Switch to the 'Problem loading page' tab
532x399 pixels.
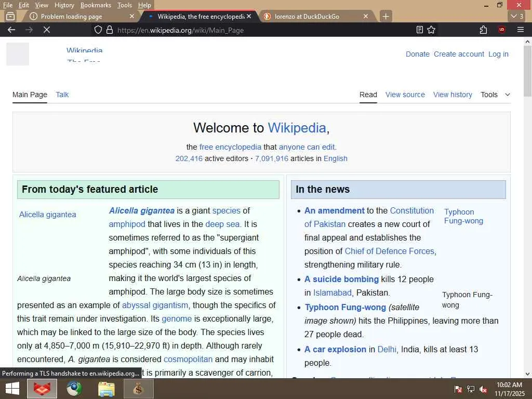71,16
